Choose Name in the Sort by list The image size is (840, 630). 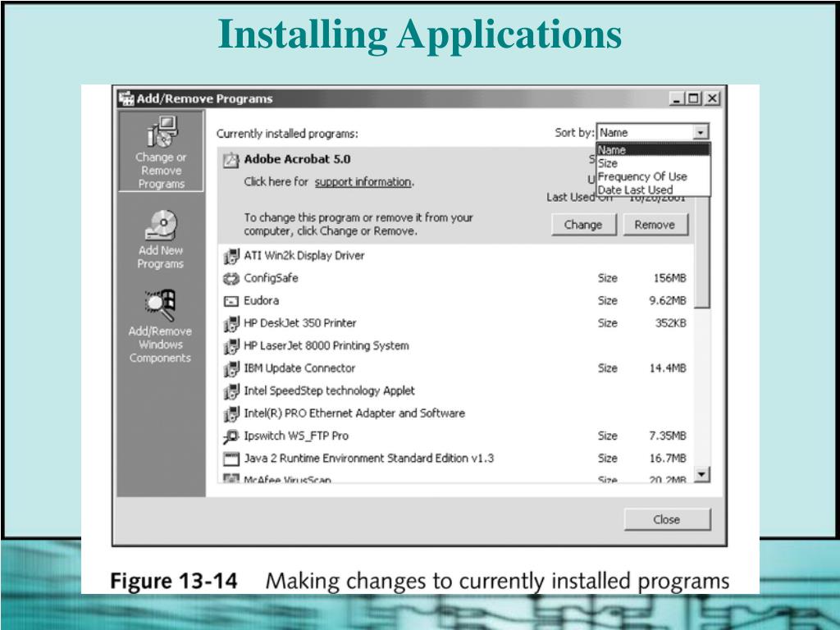pos(653,150)
